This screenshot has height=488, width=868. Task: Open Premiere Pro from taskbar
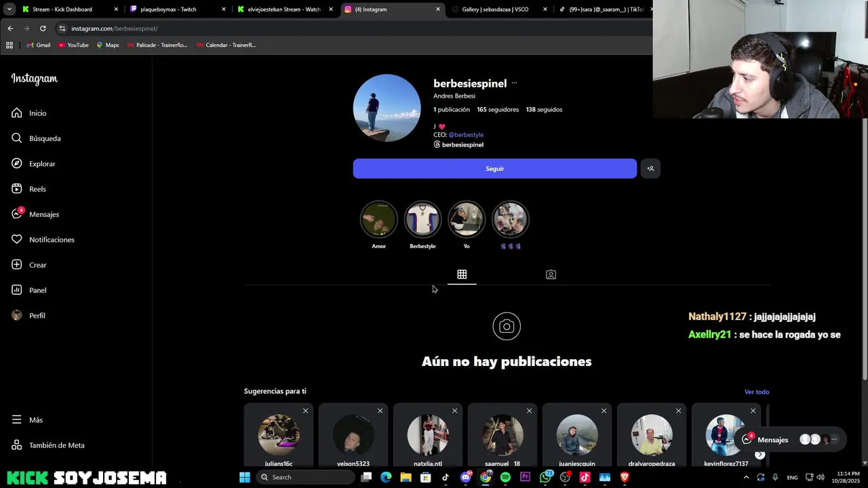[x=525, y=477]
